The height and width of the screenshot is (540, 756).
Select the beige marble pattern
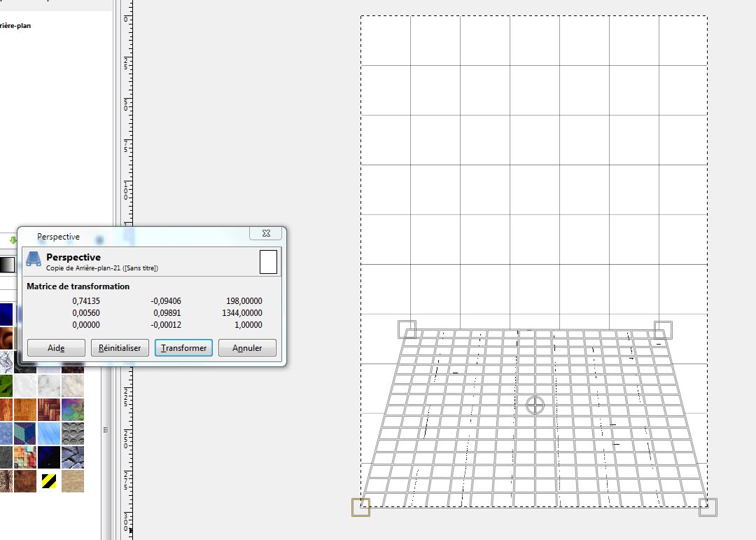click(x=73, y=386)
